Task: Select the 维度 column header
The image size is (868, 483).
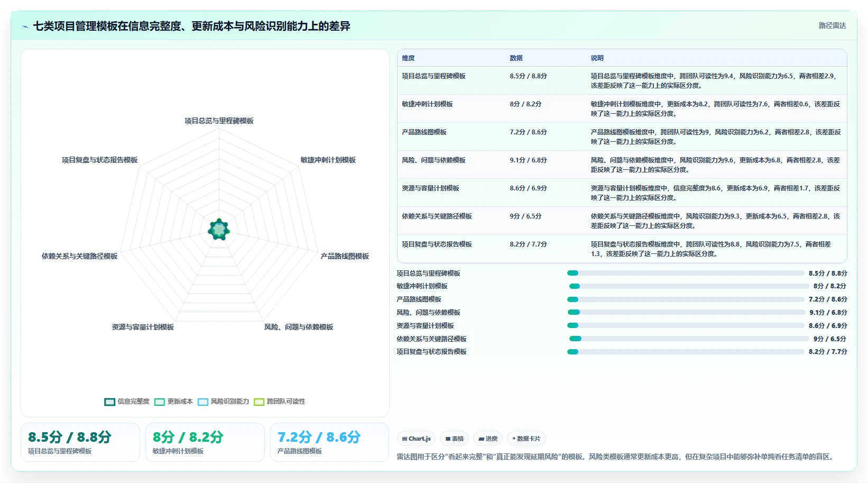Action: (408, 58)
